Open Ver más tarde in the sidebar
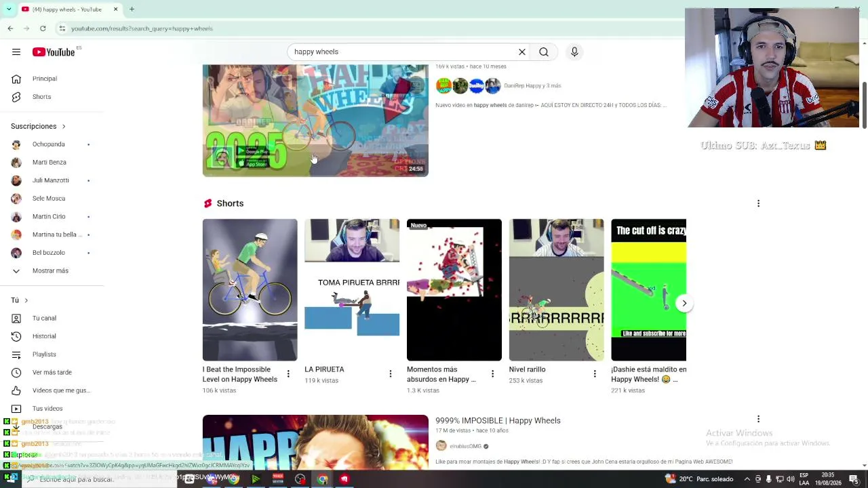The image size is (868, 488). point(52,372)
